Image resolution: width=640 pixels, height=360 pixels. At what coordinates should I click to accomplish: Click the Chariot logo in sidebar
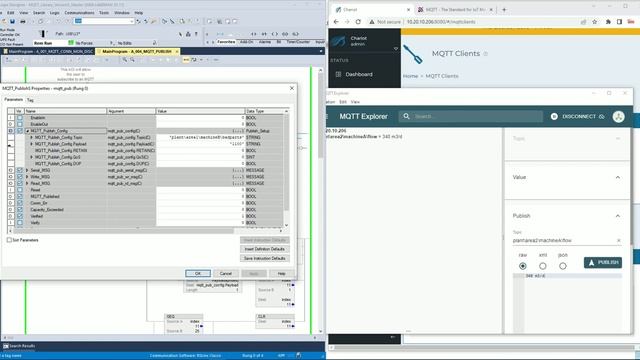(338, 41)
